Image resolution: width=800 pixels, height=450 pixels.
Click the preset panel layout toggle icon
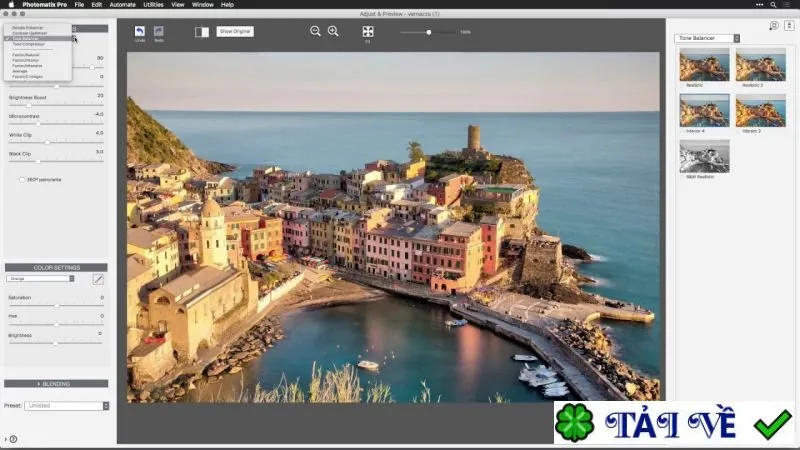coord(789,26)
